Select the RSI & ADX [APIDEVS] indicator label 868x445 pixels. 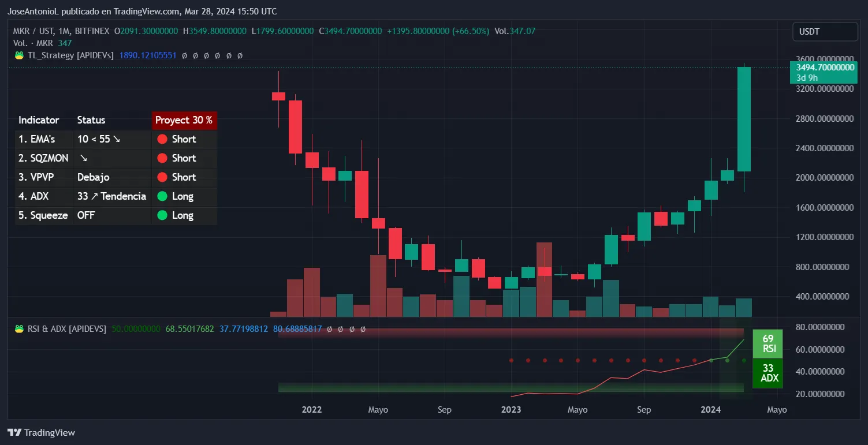[66, 329]
